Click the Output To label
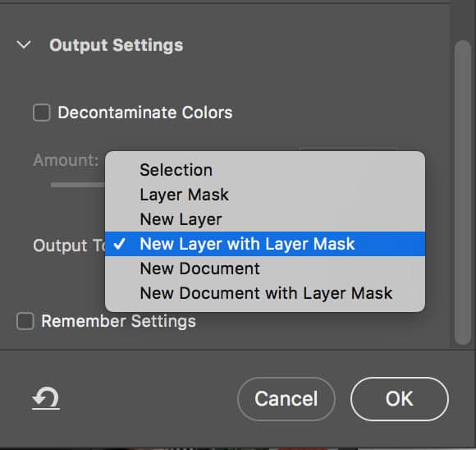 click(x=69, y=246)
